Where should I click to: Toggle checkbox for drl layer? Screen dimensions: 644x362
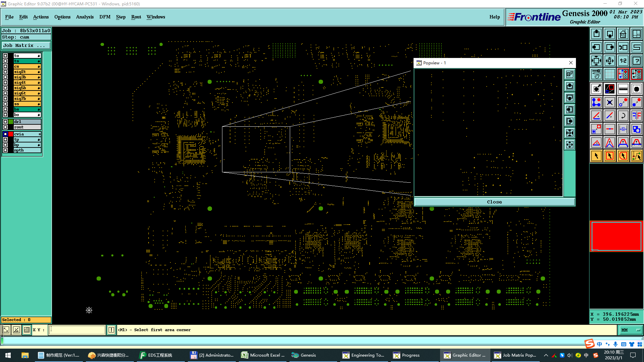click(x=5, y=122)
